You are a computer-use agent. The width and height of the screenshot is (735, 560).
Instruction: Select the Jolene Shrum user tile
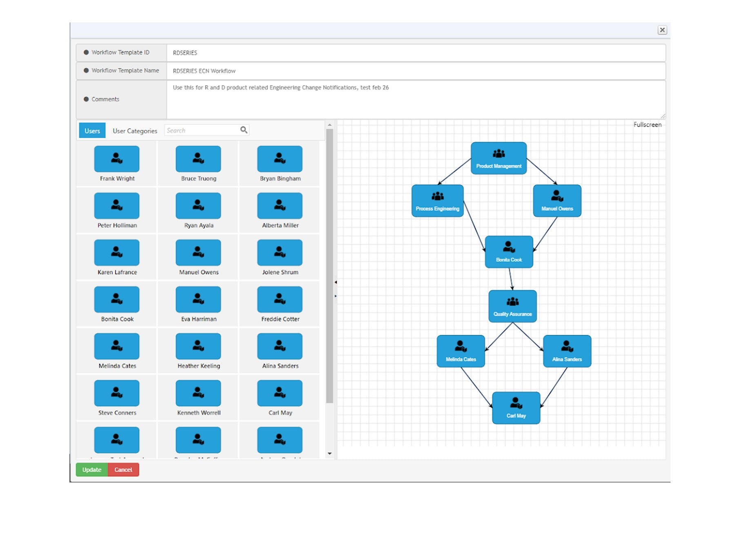(280, 253)
